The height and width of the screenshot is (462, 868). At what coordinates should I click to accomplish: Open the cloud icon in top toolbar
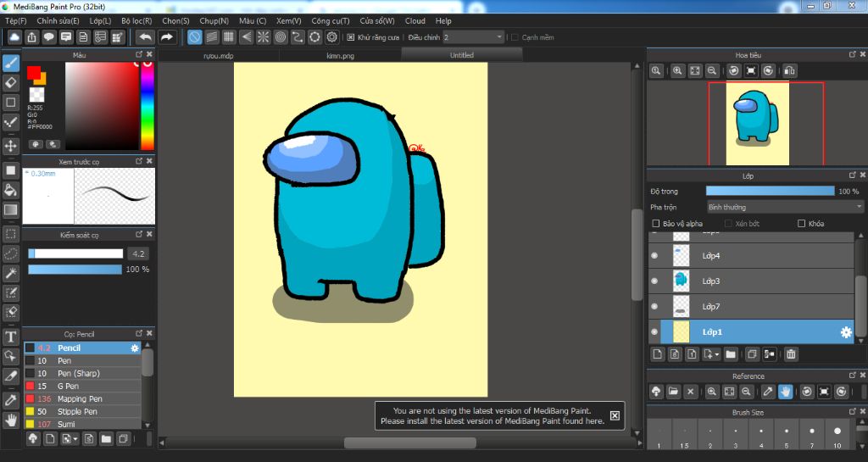click(x=14, y=37)
